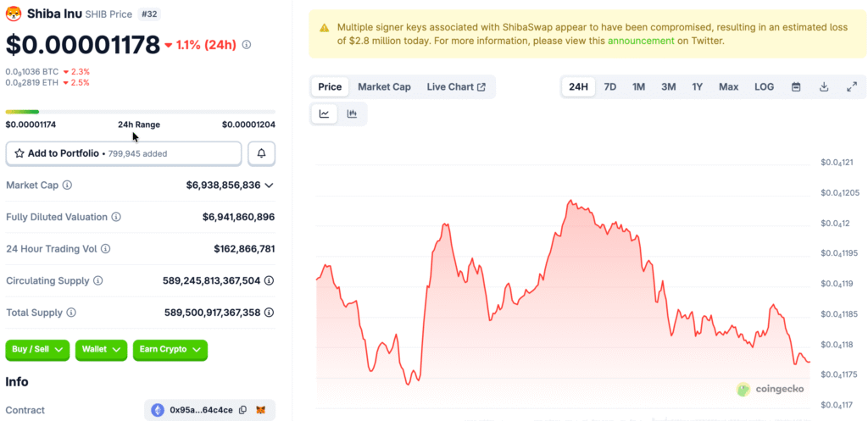Show Market Cap info tooltip icon

click(68, 186)
